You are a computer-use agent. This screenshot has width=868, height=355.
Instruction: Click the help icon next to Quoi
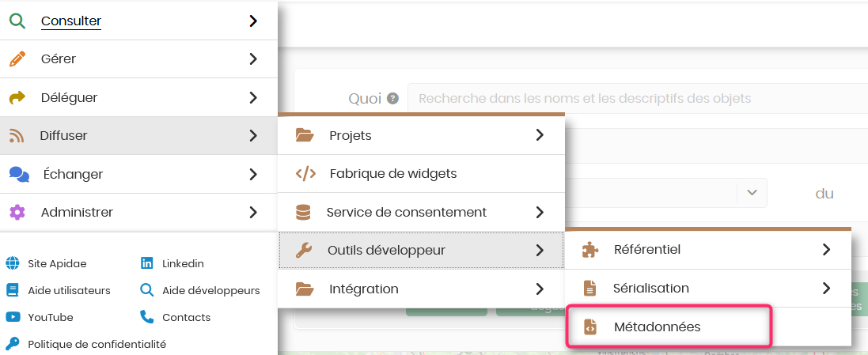coord(392,99)
